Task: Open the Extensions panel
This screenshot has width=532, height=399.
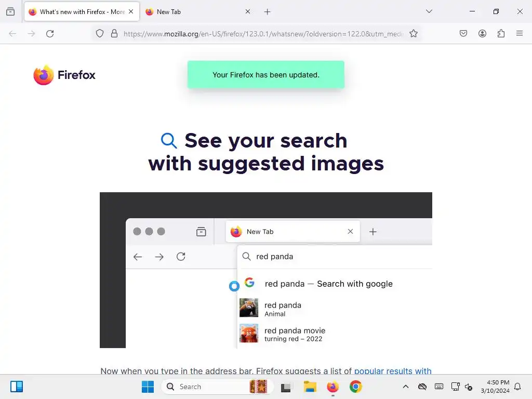Action: pos(501,34)
